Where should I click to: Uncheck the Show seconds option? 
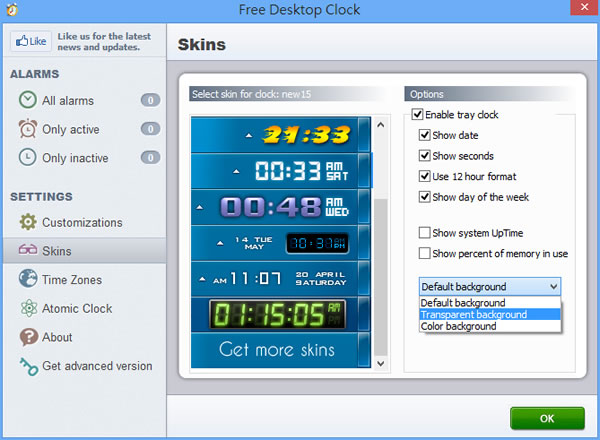pyautogui.click(x=425, y=156)
